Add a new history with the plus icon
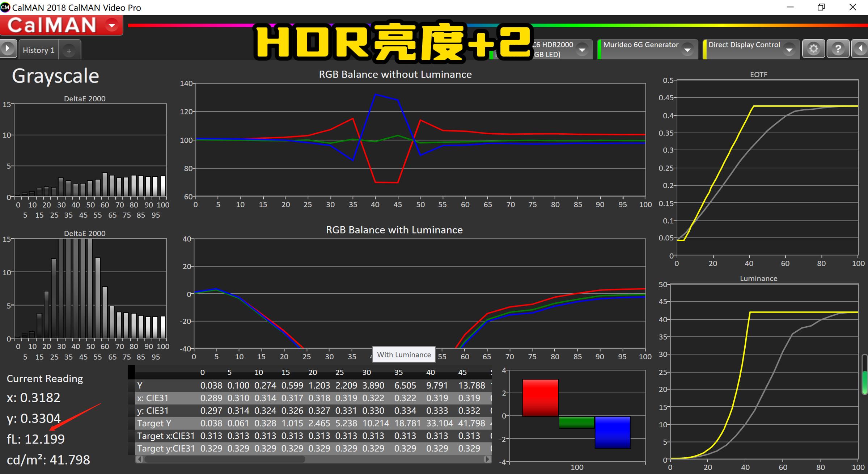Viewport: 868px width, 474px height. 69,50
